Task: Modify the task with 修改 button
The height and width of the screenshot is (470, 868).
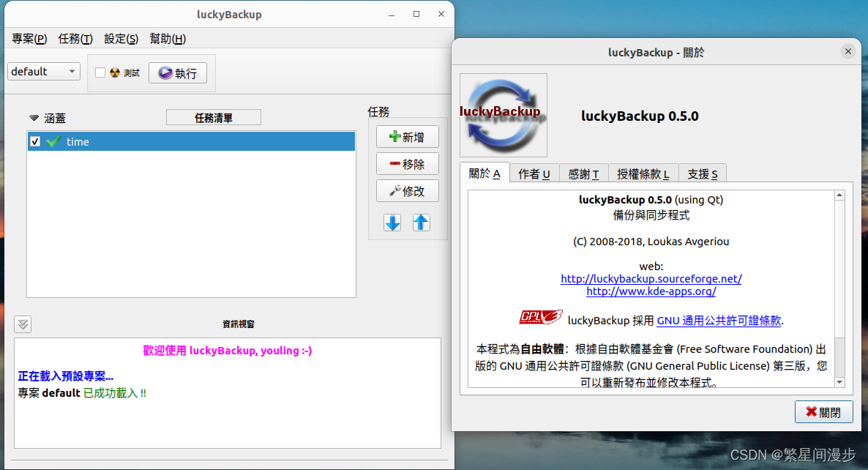Action: pos(408,191)
